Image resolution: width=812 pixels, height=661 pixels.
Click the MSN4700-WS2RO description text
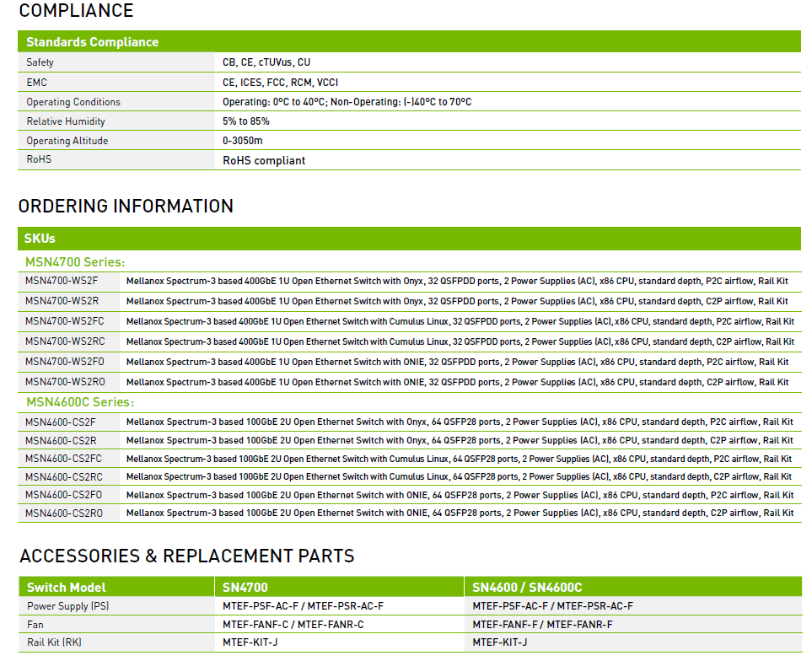pos(457,382)
